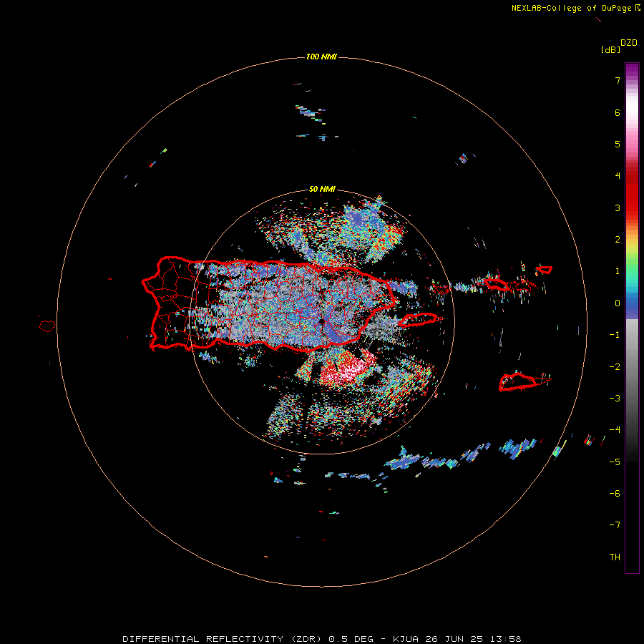Click the -4 dB tick label on the colorbar

point(615,429)
